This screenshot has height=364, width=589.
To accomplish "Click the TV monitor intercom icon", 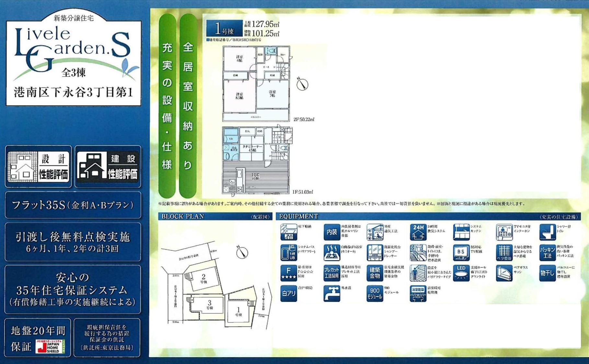I will click(x=504, y=232).
